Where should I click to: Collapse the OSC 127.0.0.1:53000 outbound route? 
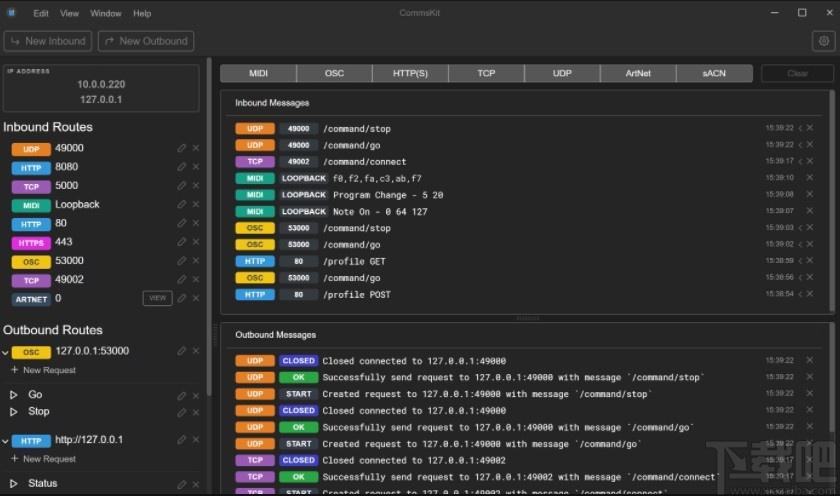(x=5, y=352)
